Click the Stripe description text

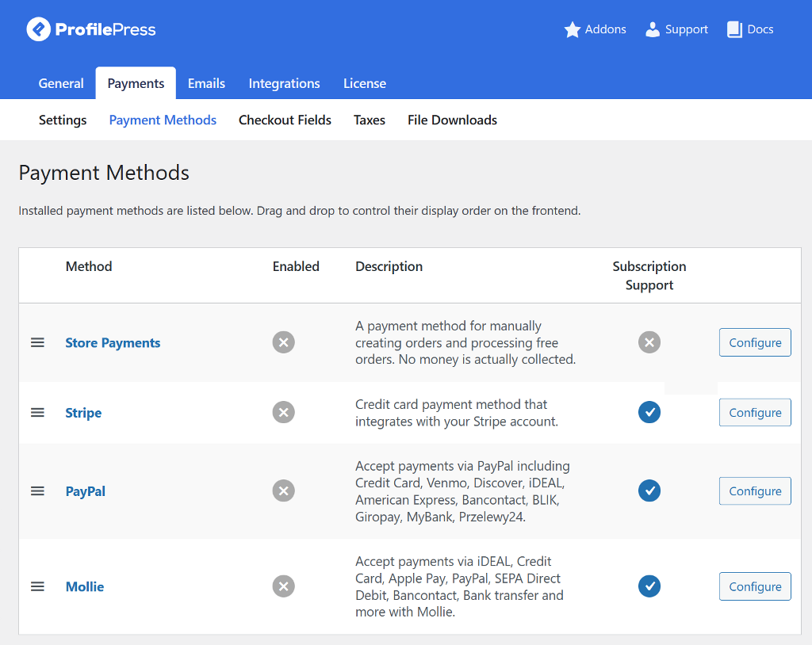point(457,413)
